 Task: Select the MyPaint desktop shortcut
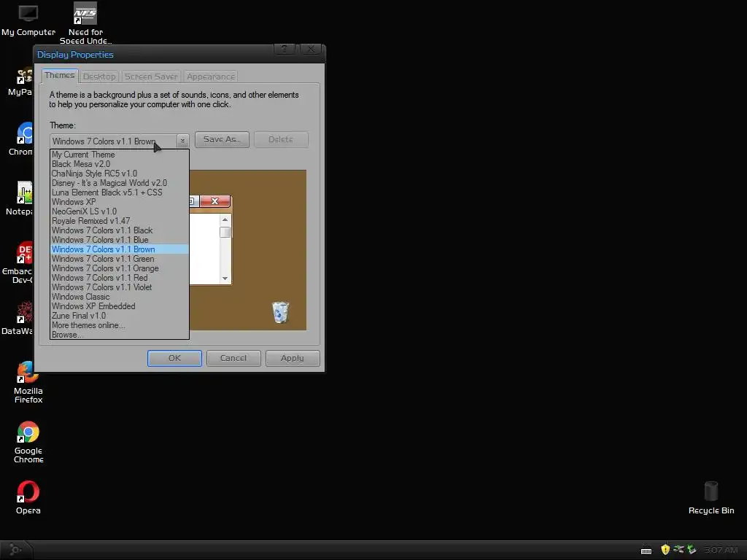(x=21, y=82)
